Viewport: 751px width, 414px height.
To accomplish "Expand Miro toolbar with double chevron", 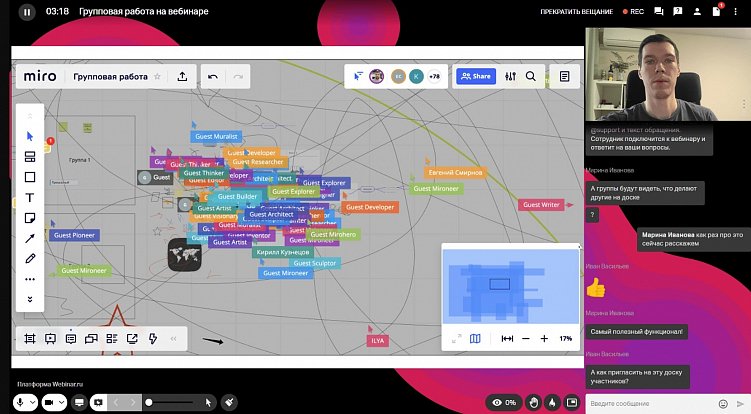I will (30, 299).
